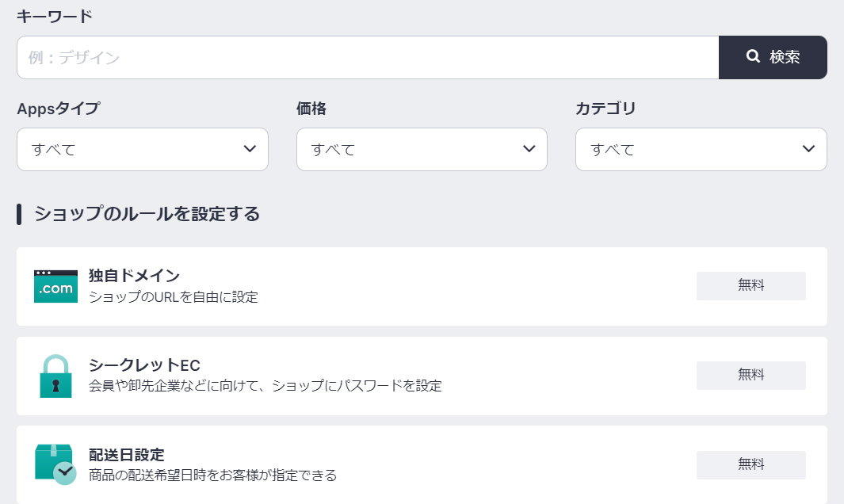
Task: Click the checkmark badge on the 配送日設定 icon
Action: tap(66, 474)
